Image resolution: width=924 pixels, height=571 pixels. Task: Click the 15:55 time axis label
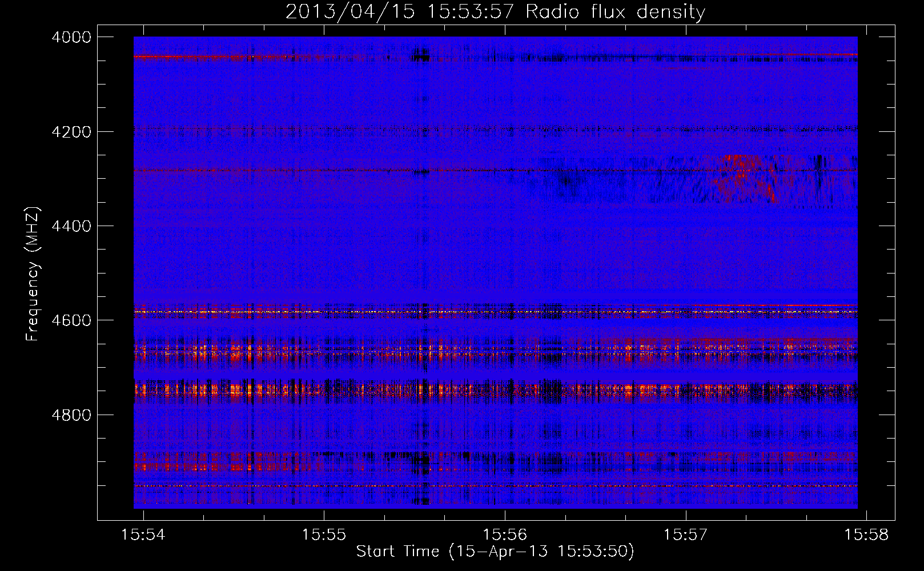pos(324,535)
